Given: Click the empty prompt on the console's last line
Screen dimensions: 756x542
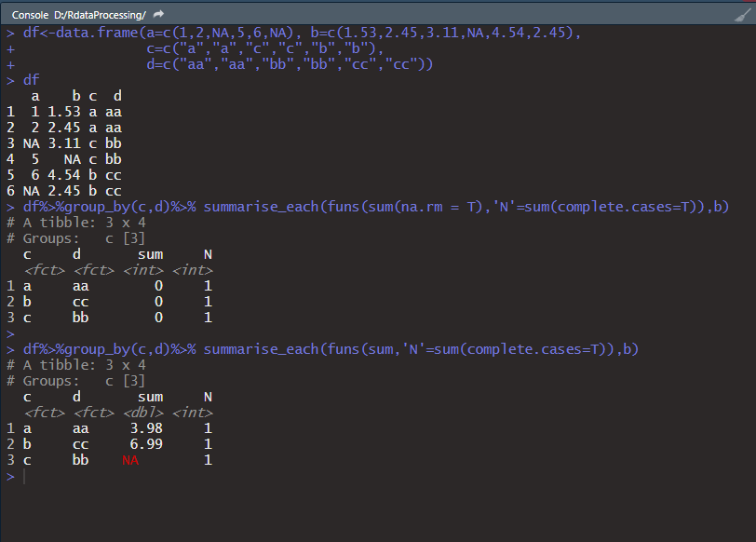Looking at the screenshot, I should (24, 477).
